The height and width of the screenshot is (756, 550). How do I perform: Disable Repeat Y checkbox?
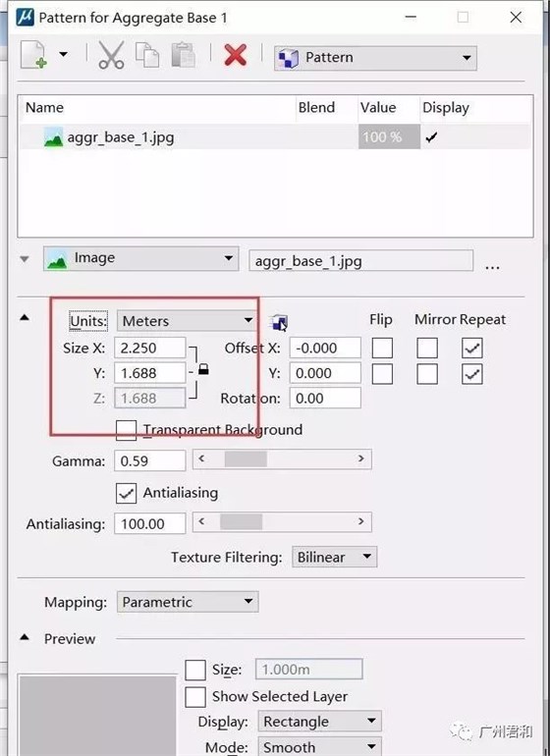471,374
